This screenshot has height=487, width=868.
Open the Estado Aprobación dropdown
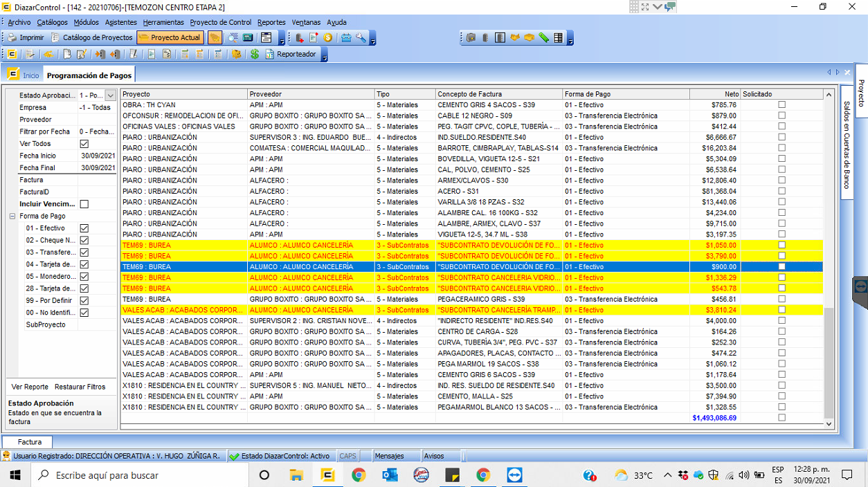coord(109,94)
